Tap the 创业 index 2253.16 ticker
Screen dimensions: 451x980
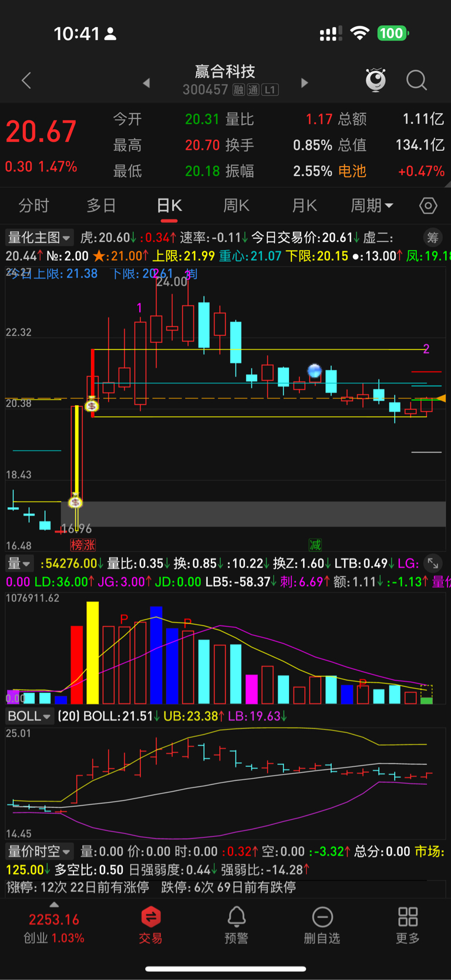tap(54, 928)
